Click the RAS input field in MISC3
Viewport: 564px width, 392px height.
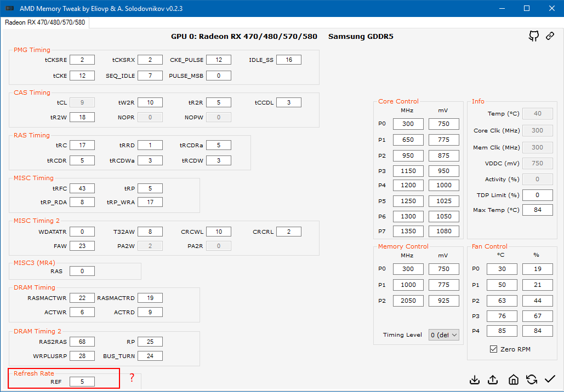(82, 271)
